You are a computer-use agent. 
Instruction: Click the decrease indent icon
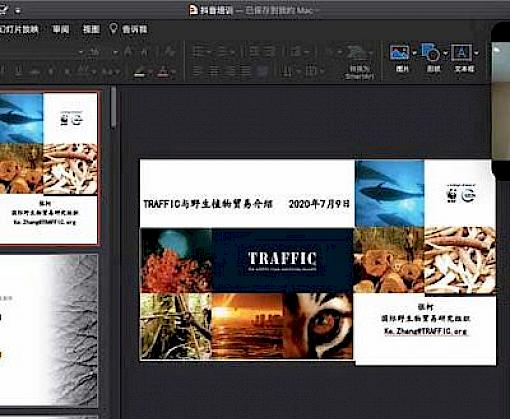point(254,52)
